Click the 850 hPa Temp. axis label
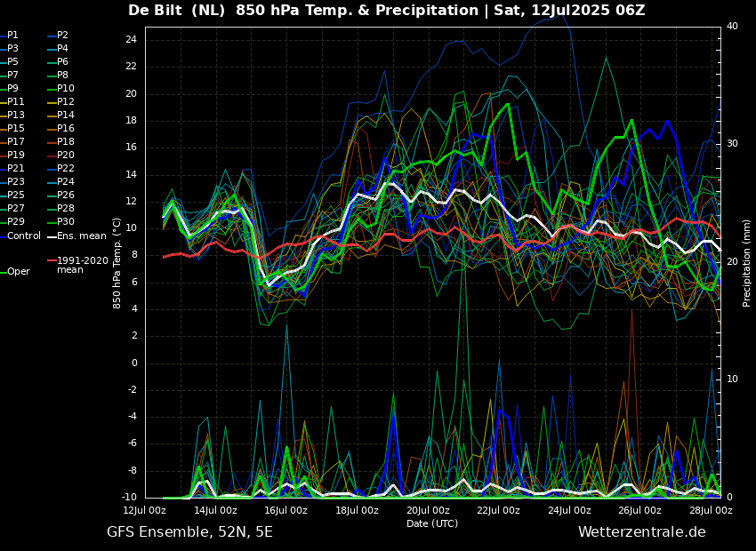The image size is (756, 551). point(117,262)
